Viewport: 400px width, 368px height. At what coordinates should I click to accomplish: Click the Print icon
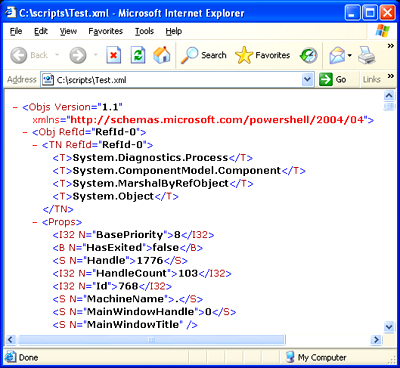click(x=367, y=55)
